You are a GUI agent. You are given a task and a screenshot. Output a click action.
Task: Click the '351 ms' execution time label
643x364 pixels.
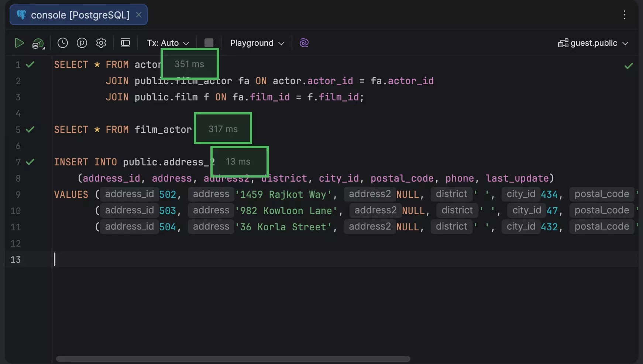(x=189, y=64)
